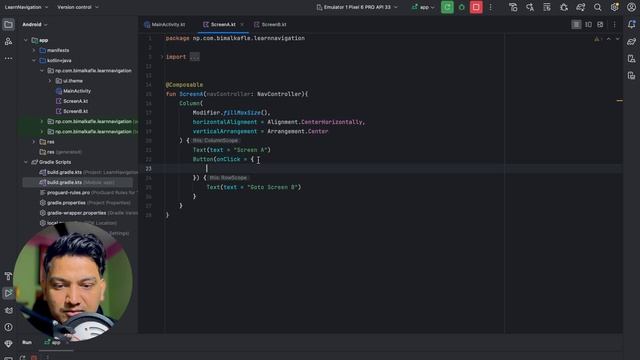Open the Project tool window icon

pyautogui.click(x=8, y=25)
